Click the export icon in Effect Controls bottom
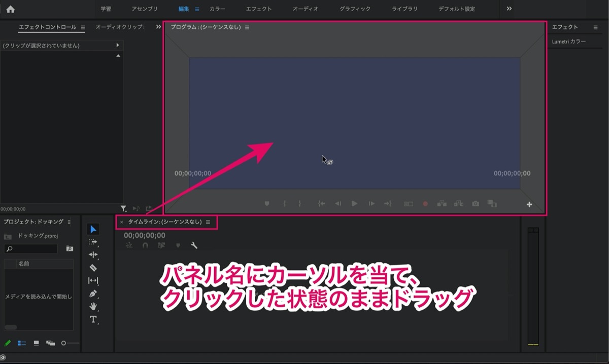This screenshot has width=609, height=364. click(149, 208)
